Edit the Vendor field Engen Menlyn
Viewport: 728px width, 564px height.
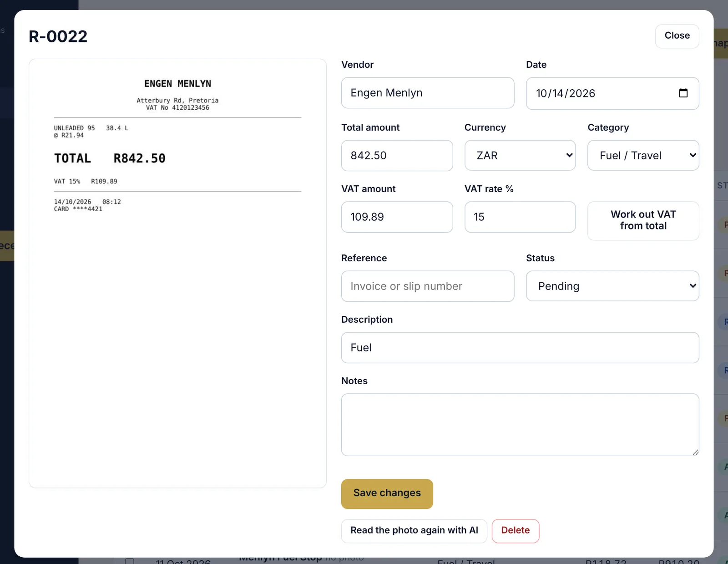[428, 93]
